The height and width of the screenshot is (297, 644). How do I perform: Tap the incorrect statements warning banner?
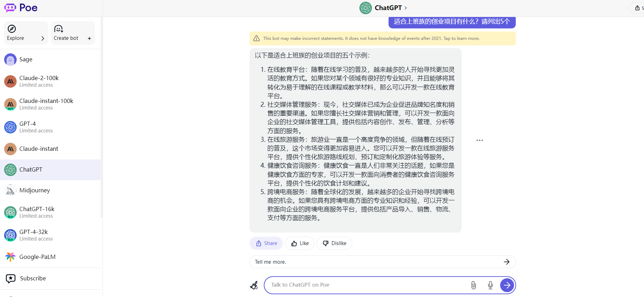coord(383,38)
